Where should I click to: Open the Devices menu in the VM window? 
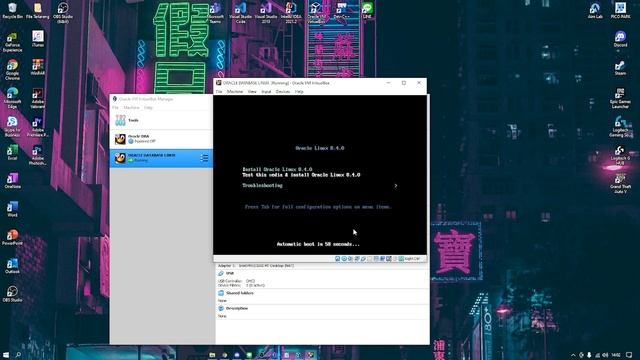point(282,92)
